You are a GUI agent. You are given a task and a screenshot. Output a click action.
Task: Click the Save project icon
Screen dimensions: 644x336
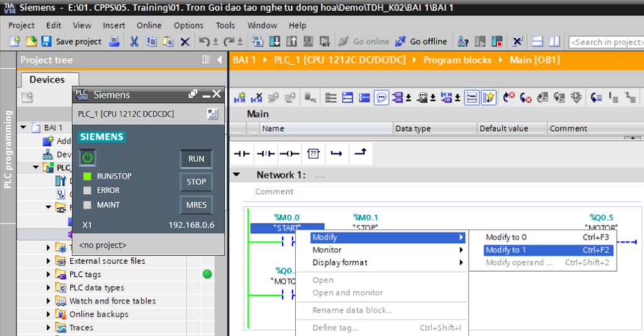[46, 42]
